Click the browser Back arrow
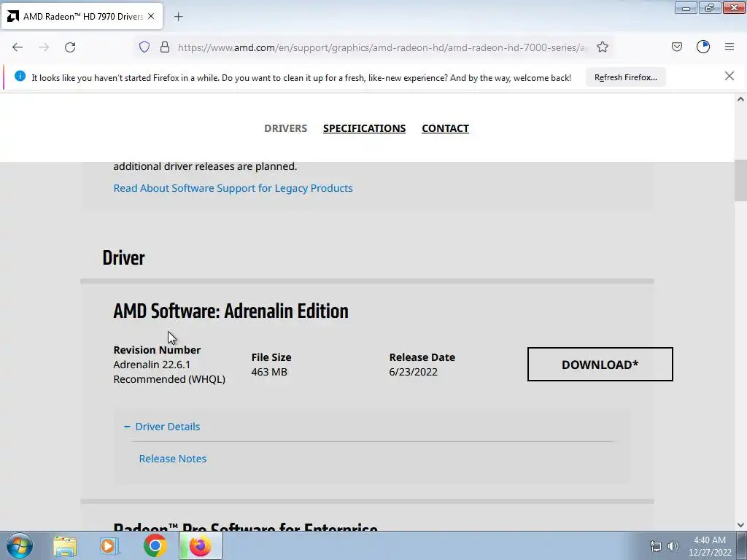This screenshot has width=747, height=560. pyautogui.click(x=18, y=47)
